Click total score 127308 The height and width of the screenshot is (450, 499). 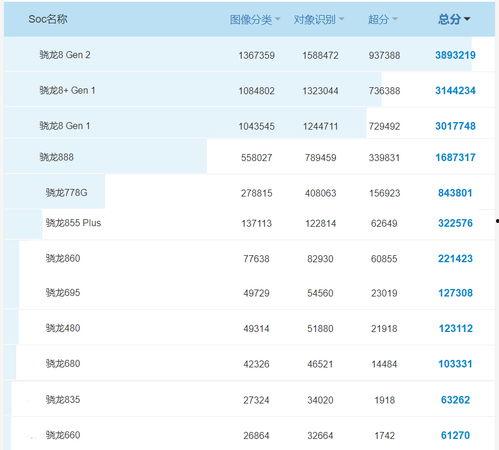[x=455, y=293]
